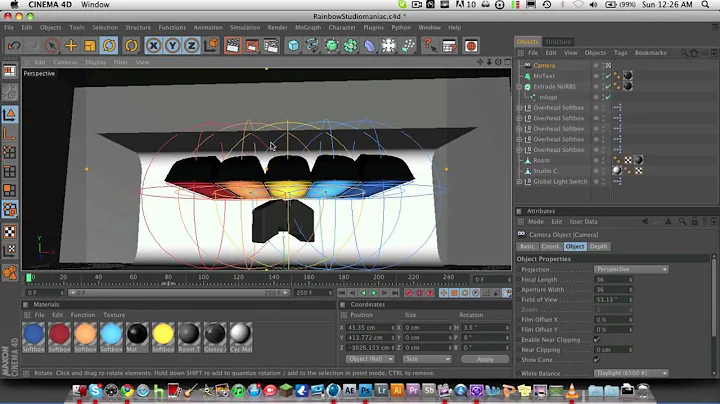Expand the first Overhead Softbox group
The height and width of the screenshot is (404, 720).
pos(519,107)
